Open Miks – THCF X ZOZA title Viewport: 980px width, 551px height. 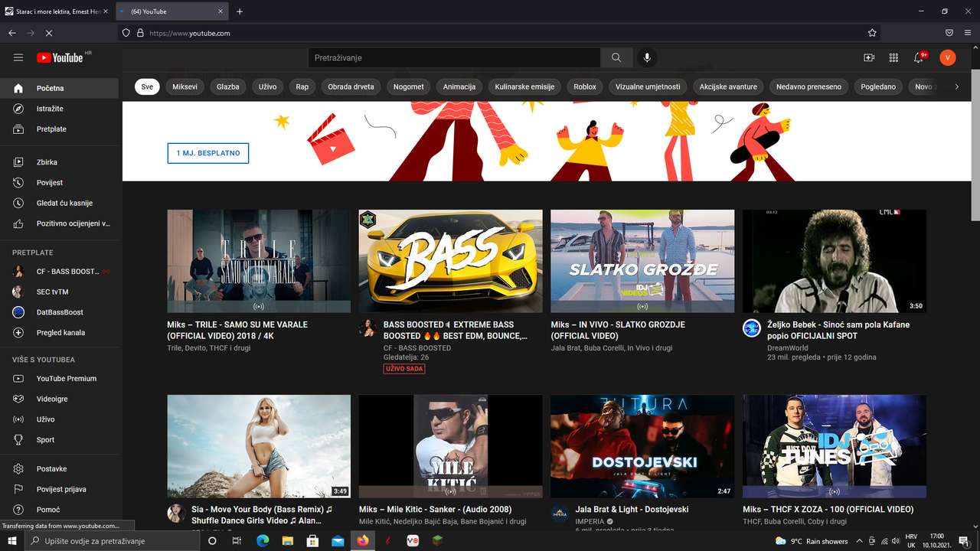828,509
